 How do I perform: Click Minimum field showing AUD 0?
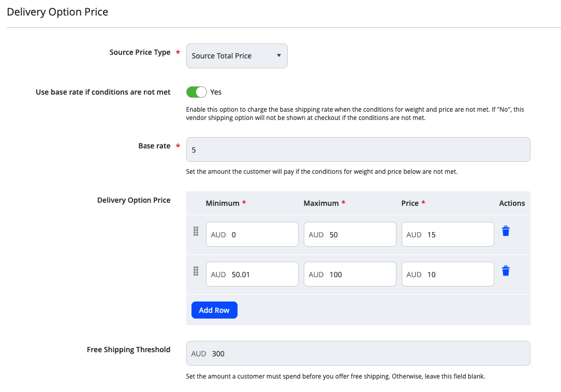[x=262, y=235]
